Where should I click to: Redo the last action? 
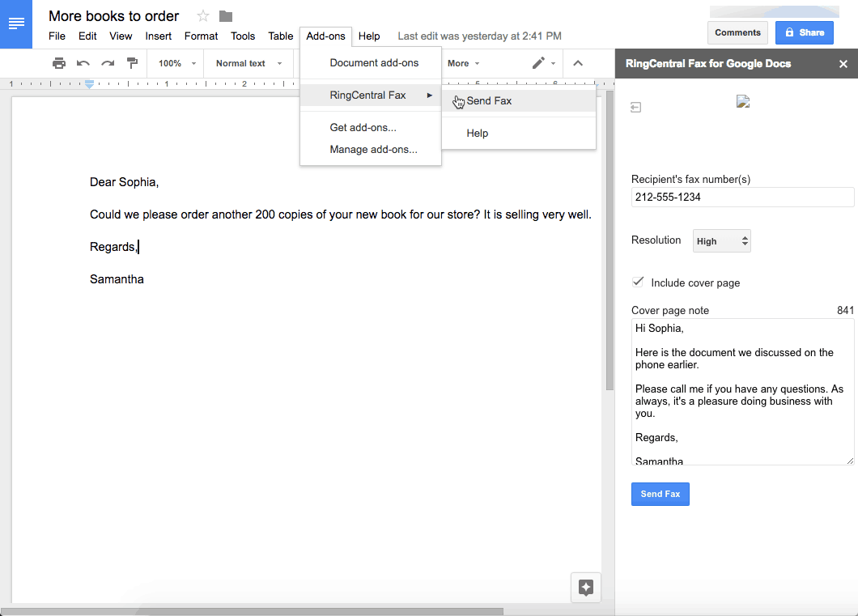(108, 63)
